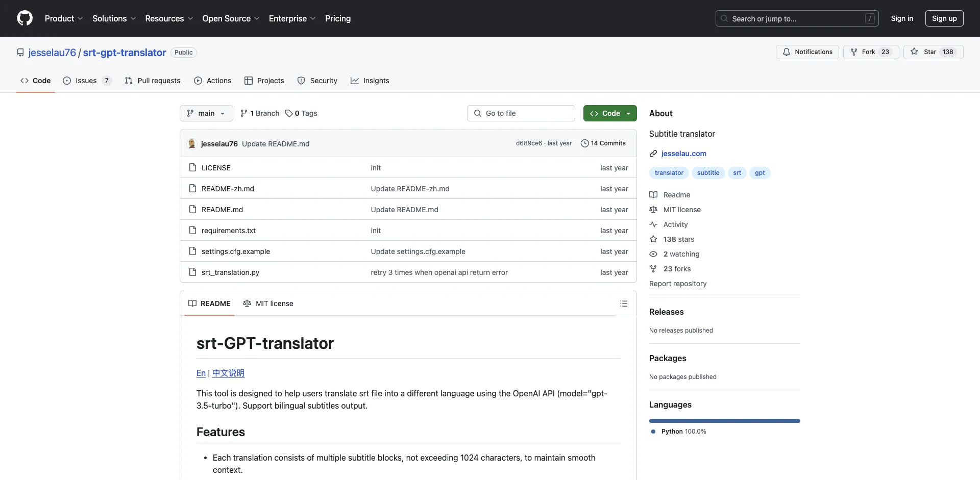Click the En language link
Viewport: 980px width, 480px height.
201,373
